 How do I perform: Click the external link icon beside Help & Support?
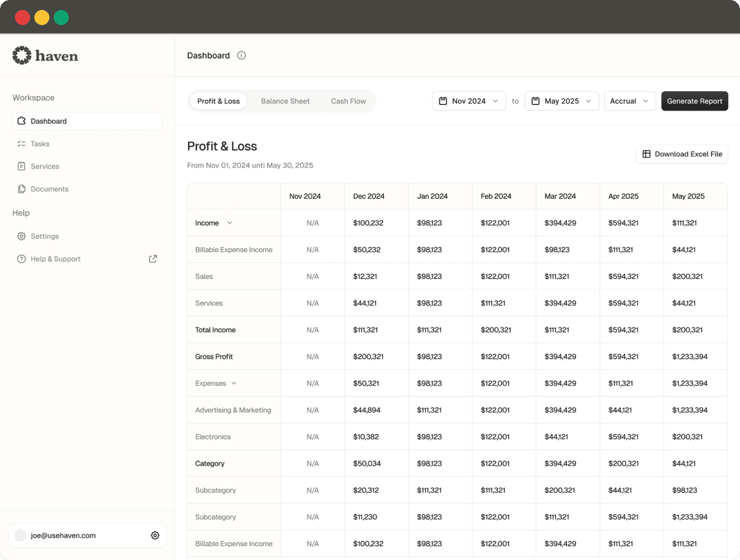153,259
